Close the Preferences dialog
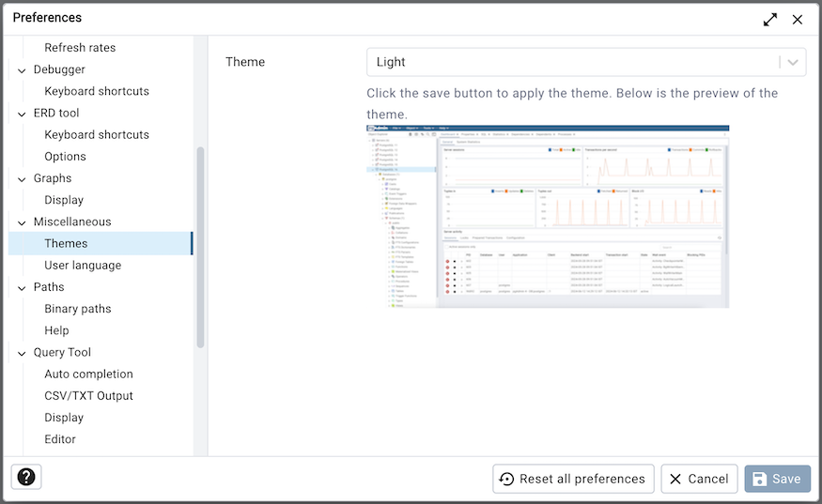This screenshot has width=822, height=504. click(798, 19)
